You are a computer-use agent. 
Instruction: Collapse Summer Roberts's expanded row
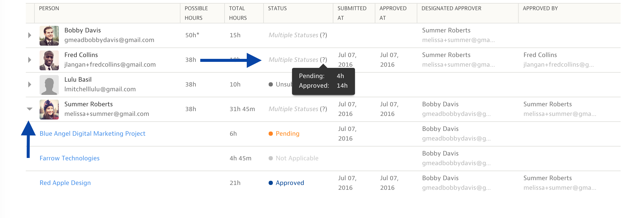coord(30,109)
